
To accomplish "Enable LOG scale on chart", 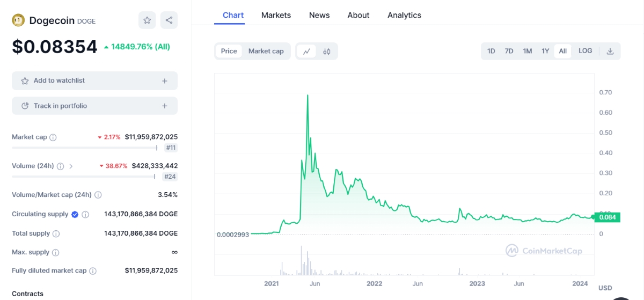I will tap(585, 51).
